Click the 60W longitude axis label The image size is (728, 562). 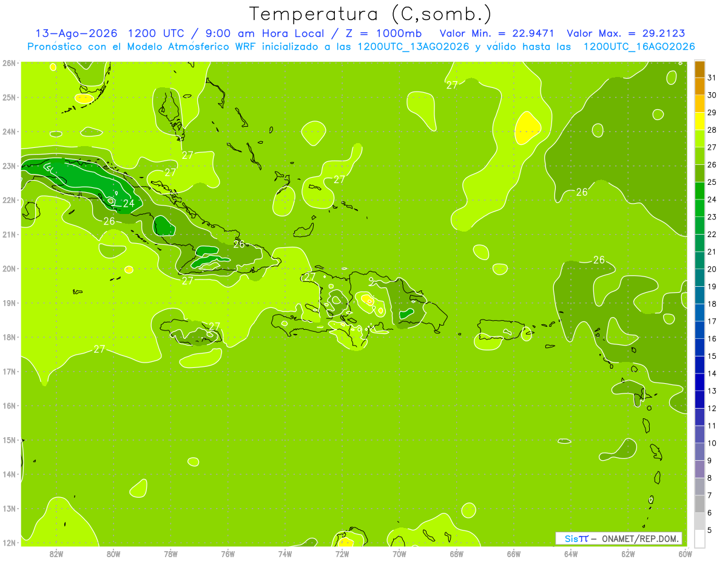(x=686, y=554)
